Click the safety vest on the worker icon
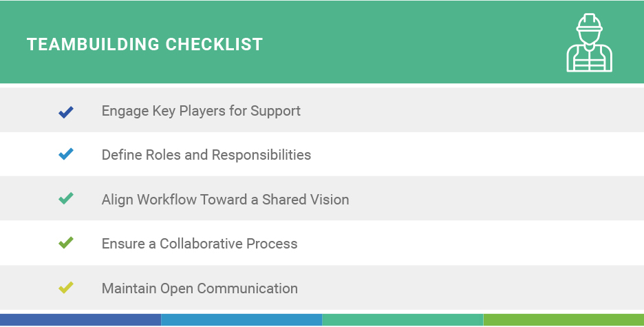The image size is (644, 327). coord(590,59)
